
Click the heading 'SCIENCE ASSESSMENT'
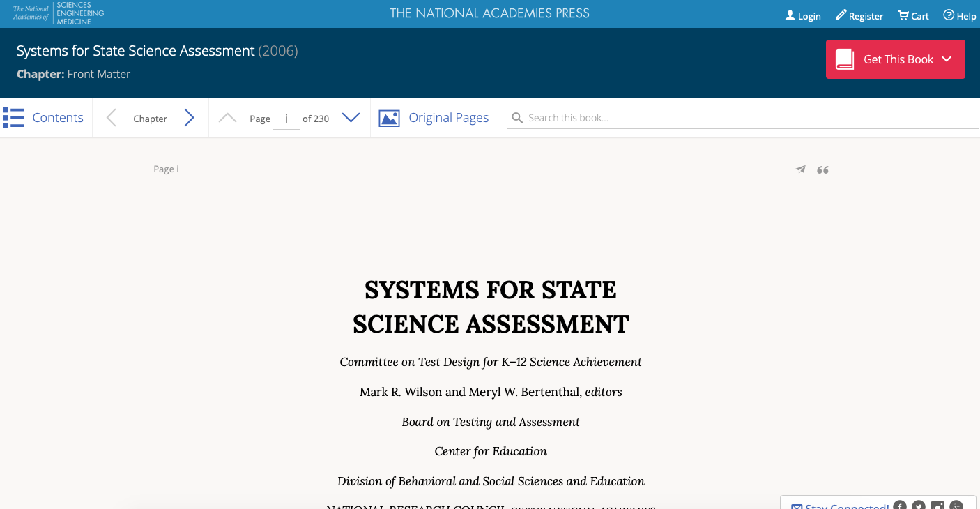491,324
